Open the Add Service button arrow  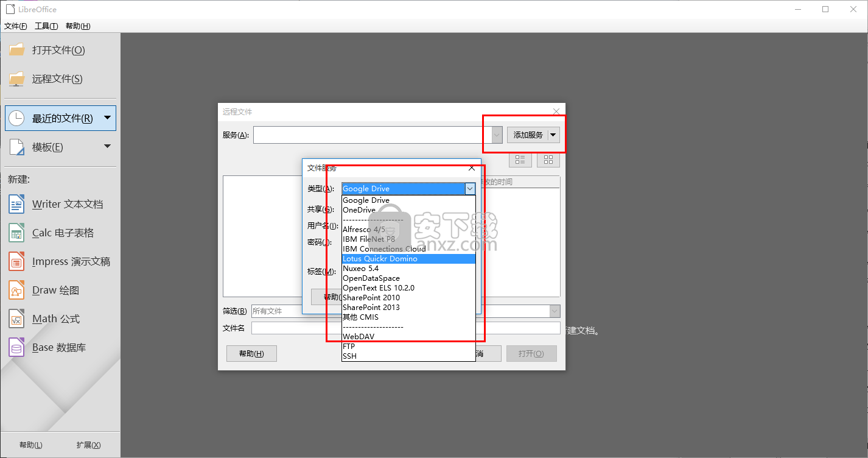pos(553,135)
